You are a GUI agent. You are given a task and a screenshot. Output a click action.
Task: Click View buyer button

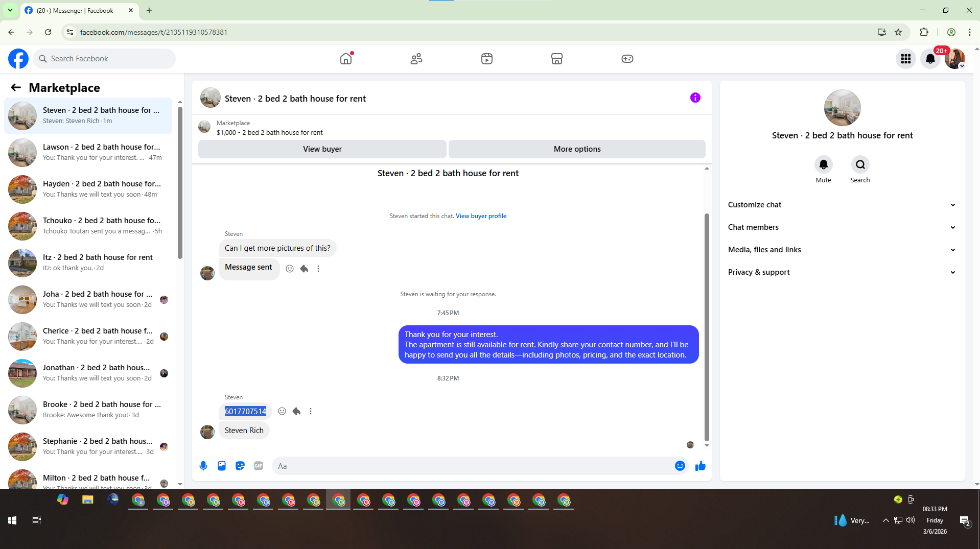(322, 149)
